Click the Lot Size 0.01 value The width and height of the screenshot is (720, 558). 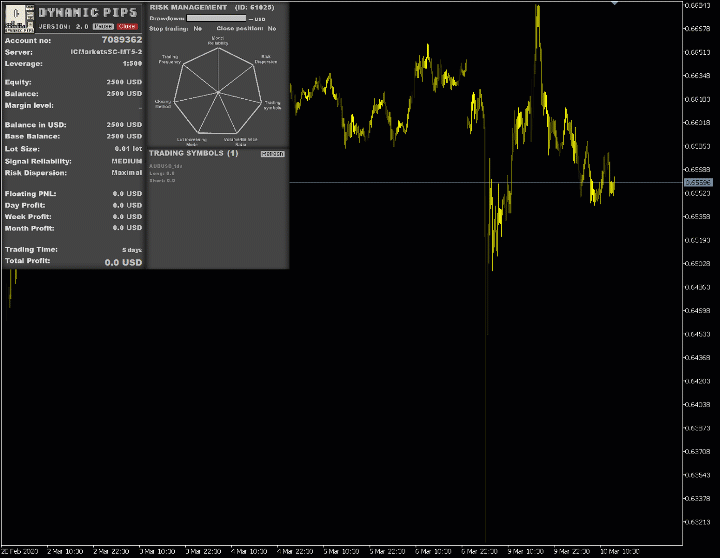pos(128,148)
